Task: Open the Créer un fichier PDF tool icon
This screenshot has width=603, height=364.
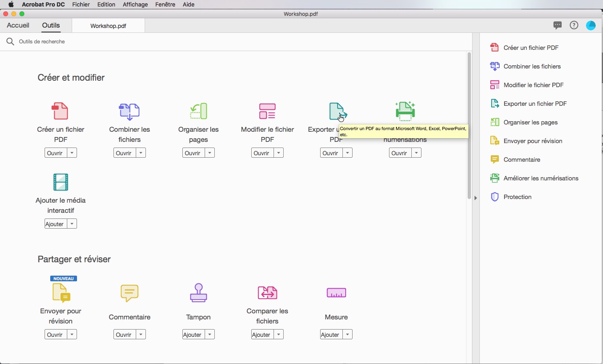Action: (x=60, y=111)
